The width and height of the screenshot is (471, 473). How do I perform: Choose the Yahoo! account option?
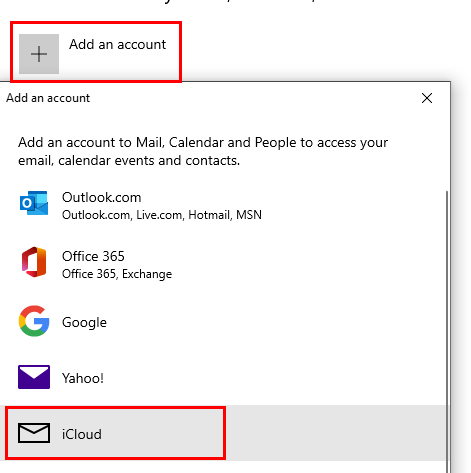tap(223, 378)
